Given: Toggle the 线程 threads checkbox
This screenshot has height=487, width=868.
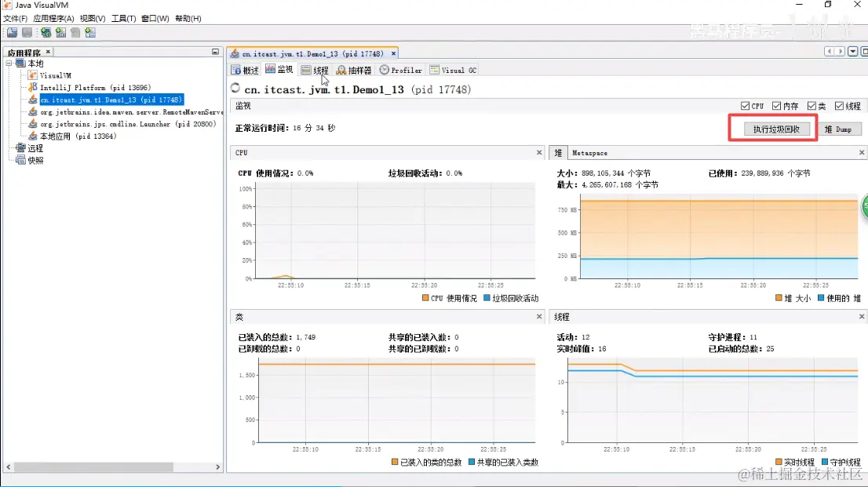Looking at the screenshot, I should click(839, 106).
